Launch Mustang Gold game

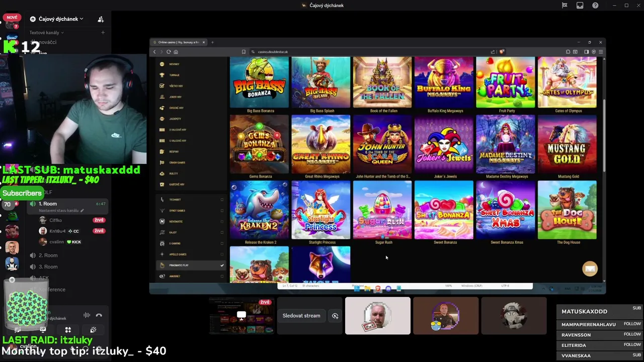pos(567,144)
